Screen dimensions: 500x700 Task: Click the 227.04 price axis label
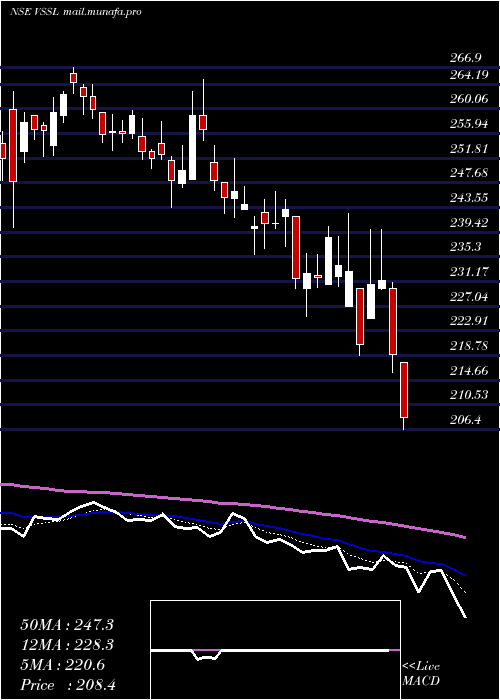tap(469, 296)
